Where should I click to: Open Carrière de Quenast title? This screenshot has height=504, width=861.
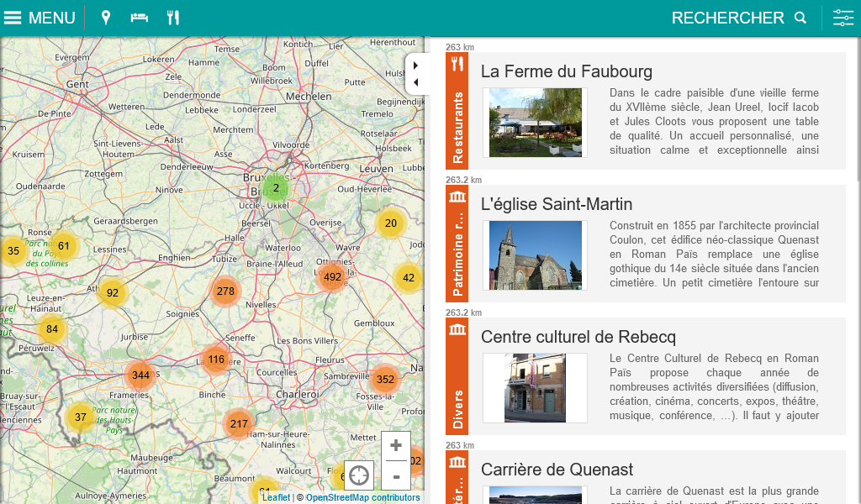point(557,470)
